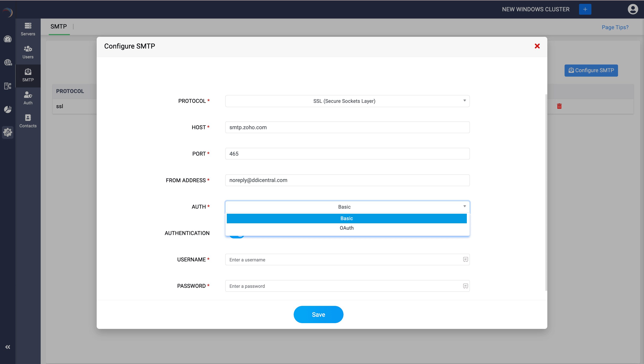Select OAuth from the AUTH list
Screen dimensions: 644x364
(x=346, y=228)
